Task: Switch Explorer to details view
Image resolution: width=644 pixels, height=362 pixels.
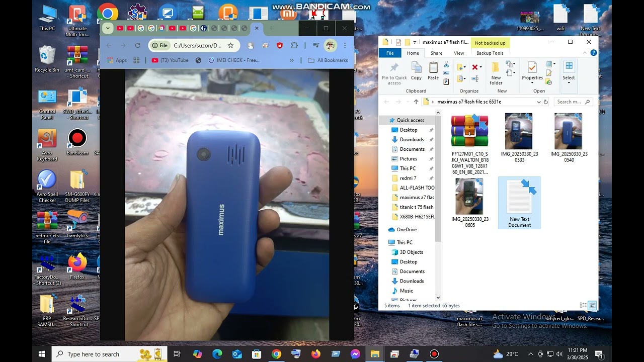Action: 583,305
